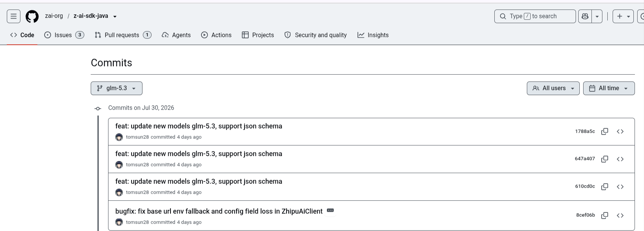Expand the create new plus dropdown
Viewport: 644px width, 231px height.
[623, 16]
